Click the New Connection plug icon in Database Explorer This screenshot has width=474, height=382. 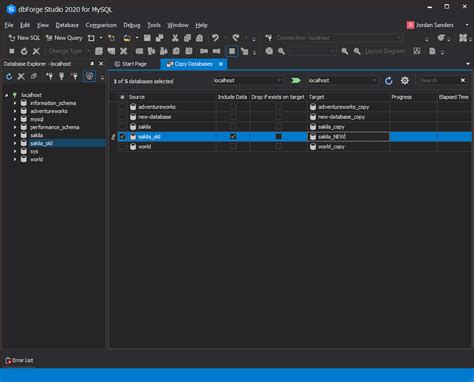pyautogui.click(x=49, y=77)
